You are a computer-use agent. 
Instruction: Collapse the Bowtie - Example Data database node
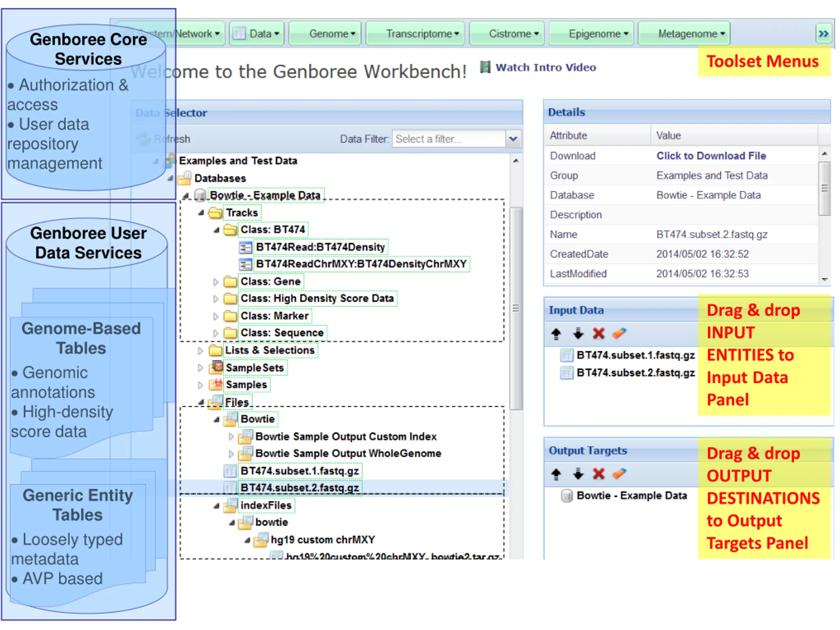click(x=186, y=196)
